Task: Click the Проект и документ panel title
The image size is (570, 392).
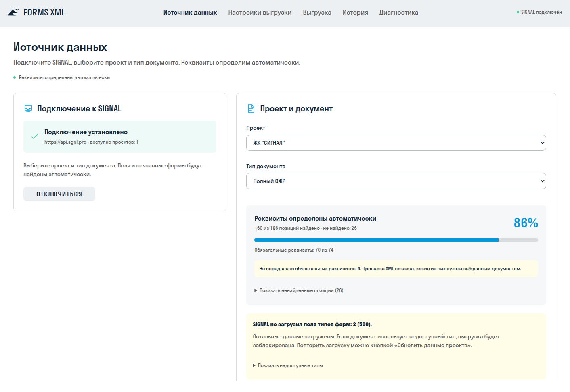Action: pos(296,108)
